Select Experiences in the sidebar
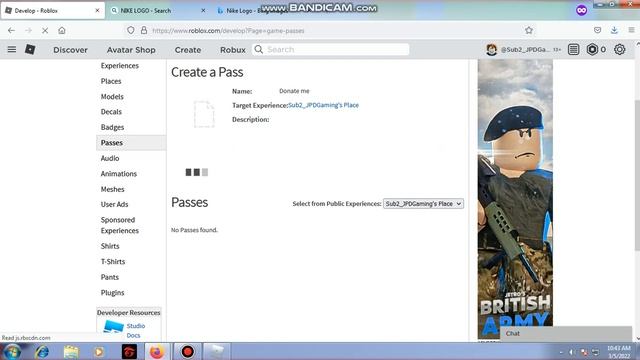Screen dimensions: 640x360 120,66
